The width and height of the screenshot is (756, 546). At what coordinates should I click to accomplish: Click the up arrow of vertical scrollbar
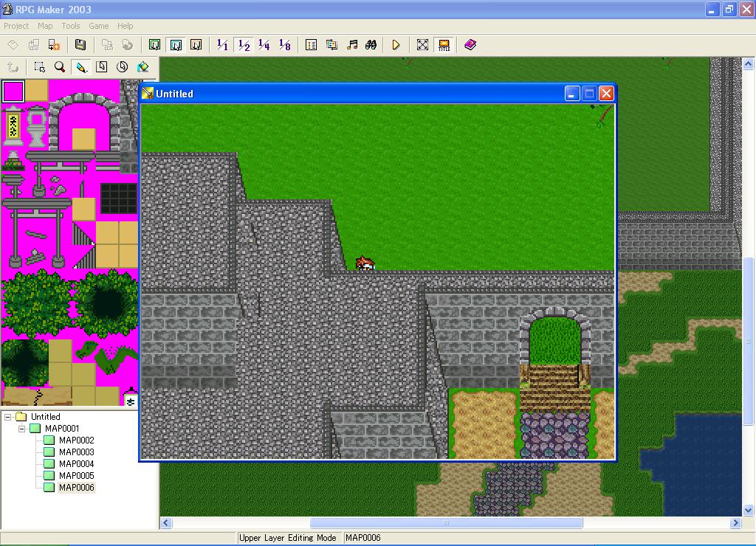coord(749,63)
